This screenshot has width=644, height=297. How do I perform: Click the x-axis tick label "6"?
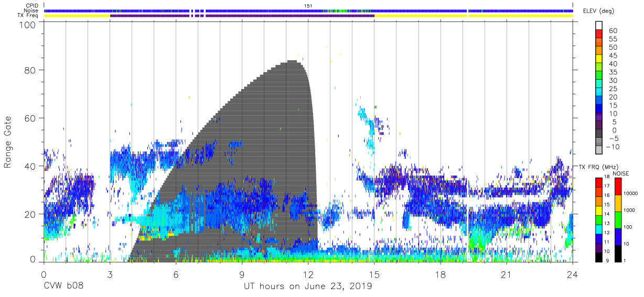coord(176,274)
